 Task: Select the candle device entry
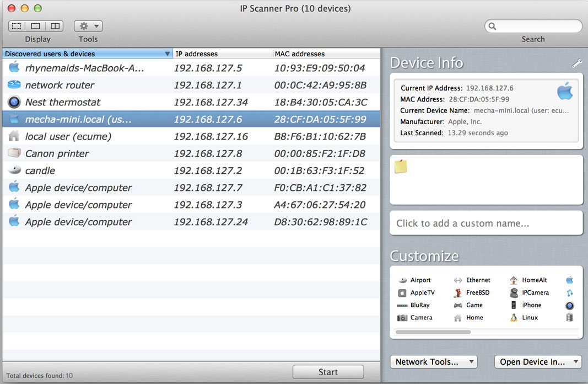click(x=40, y=171)
